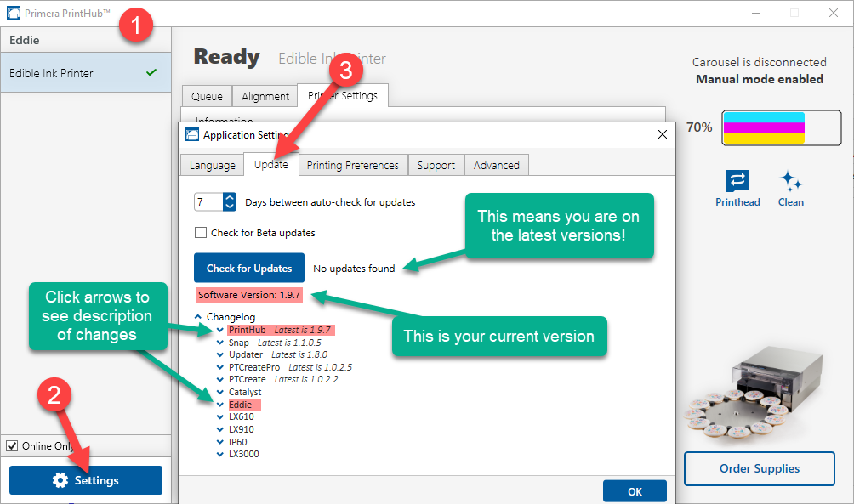Expand the Eddie changelog entry
The image size is (854, 504).
(x=220, y=405)
